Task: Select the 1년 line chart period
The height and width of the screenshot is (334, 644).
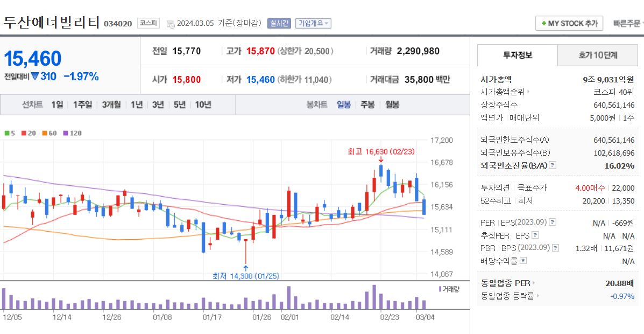Action: [136, 105]
